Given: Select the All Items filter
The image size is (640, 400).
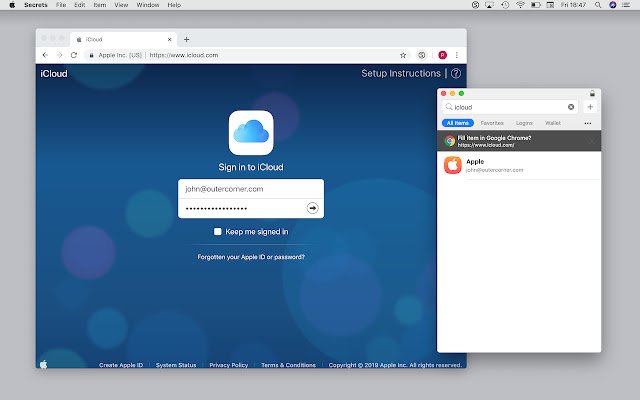Looking at the screenshot, I should pos(458,123).
